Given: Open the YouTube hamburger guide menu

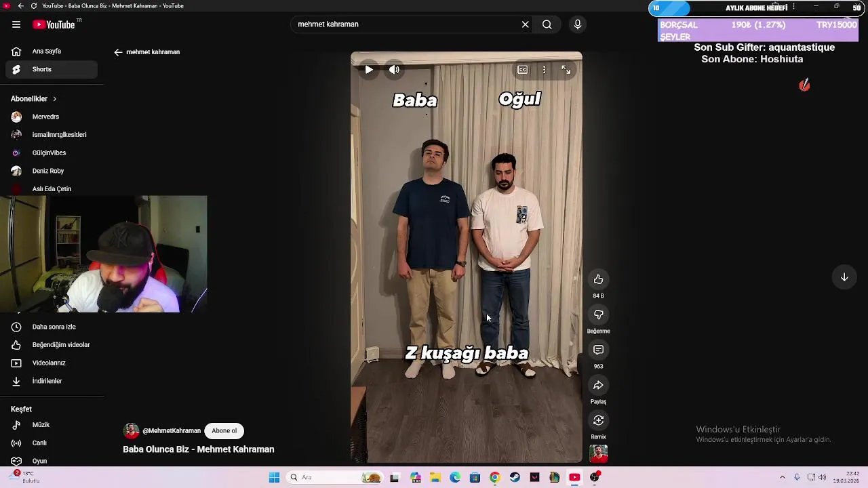Looking at the screenshot, I should click(x=16, y=24).
